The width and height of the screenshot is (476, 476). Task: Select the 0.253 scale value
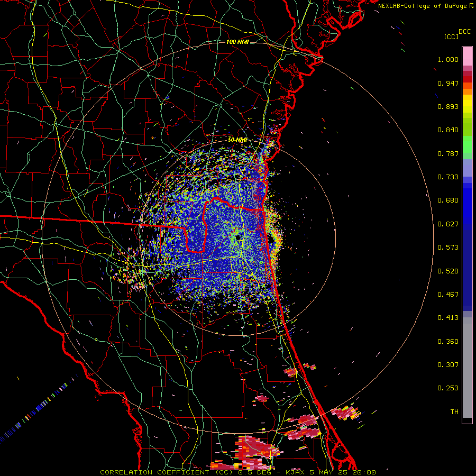click(448, 388)
